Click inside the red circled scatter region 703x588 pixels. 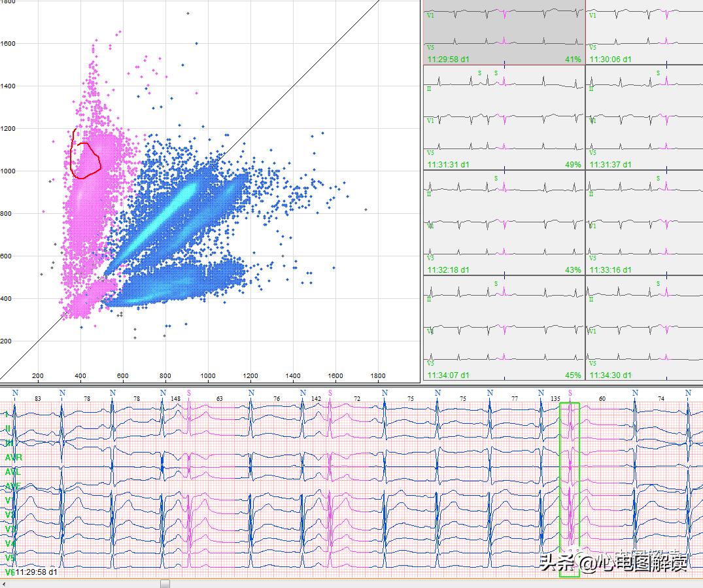click(x=85, y=160)
